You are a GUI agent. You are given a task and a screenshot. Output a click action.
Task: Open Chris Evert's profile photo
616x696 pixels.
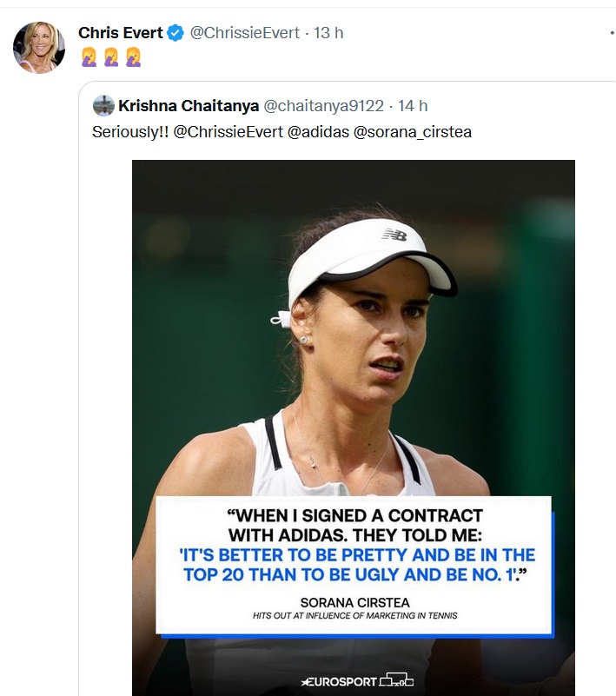point(39,47)
